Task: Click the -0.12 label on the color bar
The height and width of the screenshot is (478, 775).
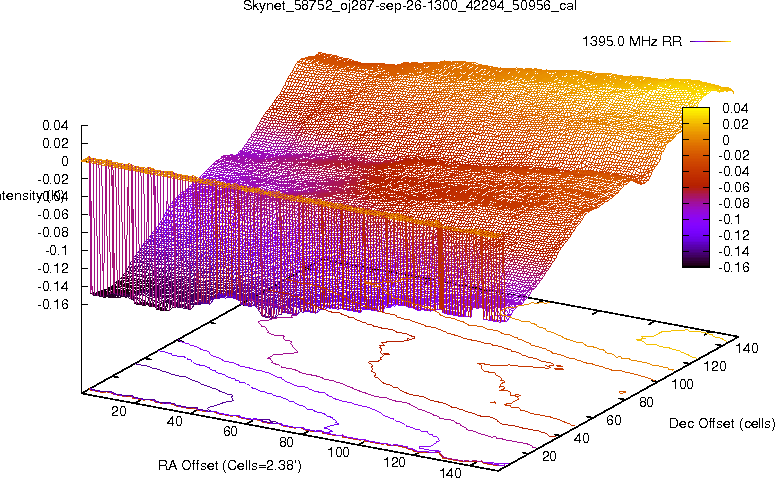Action: [733, 235]
